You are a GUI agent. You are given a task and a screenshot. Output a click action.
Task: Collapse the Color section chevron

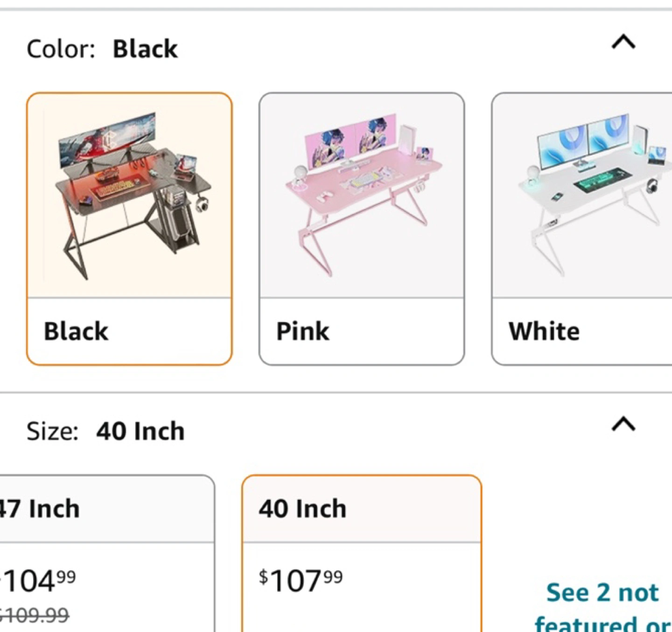coord(623,43)
